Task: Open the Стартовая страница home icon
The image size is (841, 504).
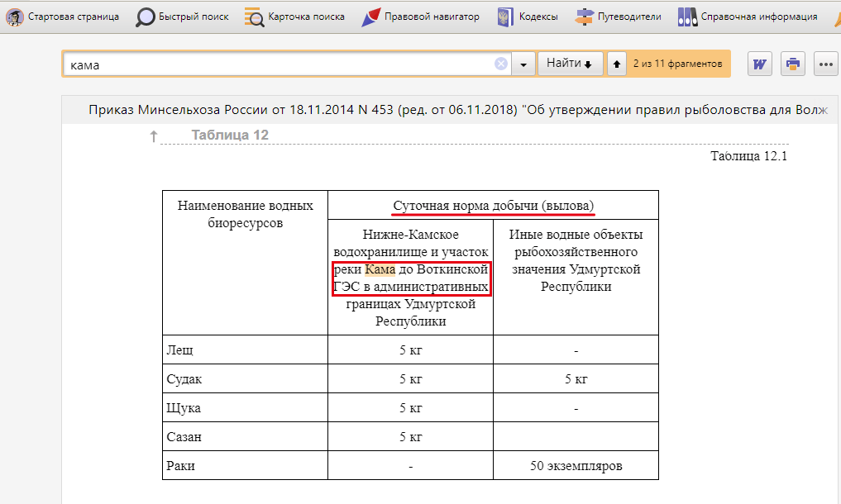Action: (14, 17)
